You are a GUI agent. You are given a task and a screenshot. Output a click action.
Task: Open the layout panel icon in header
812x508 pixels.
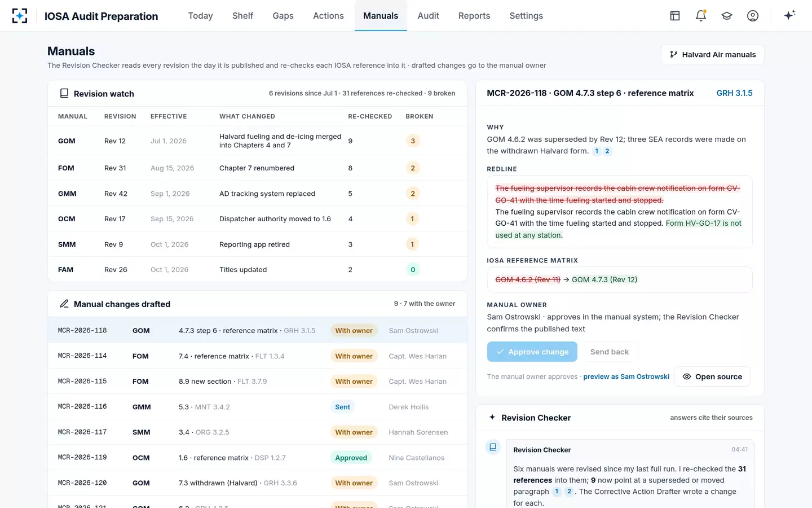(x=675, y=16)
